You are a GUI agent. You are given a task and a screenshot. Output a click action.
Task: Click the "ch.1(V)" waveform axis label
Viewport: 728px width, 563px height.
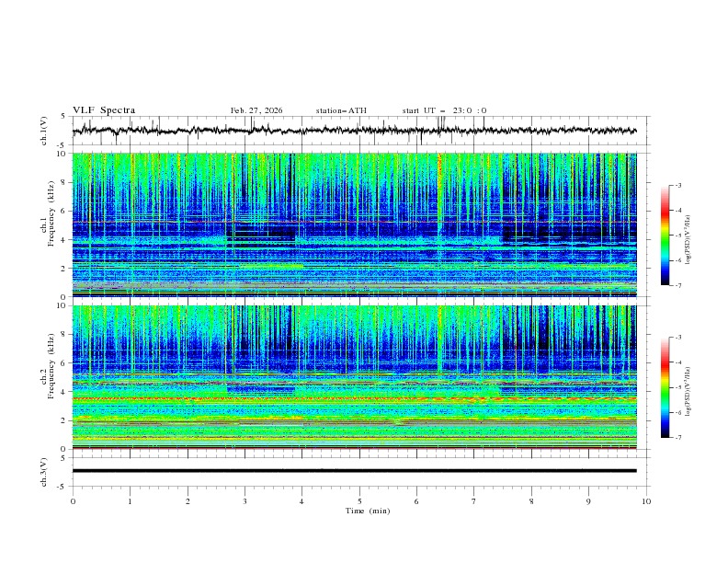(44, 131)
